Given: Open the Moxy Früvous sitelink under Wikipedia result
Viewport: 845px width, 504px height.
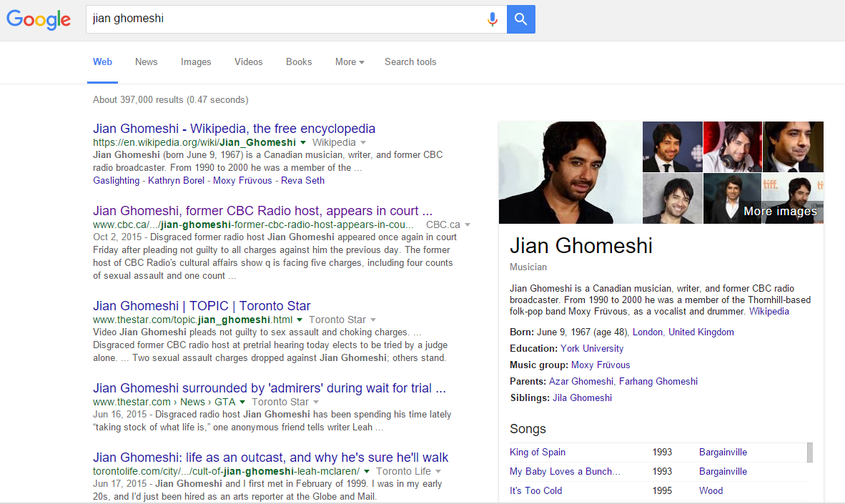Looking at the screenshot, I should (242, 181).
